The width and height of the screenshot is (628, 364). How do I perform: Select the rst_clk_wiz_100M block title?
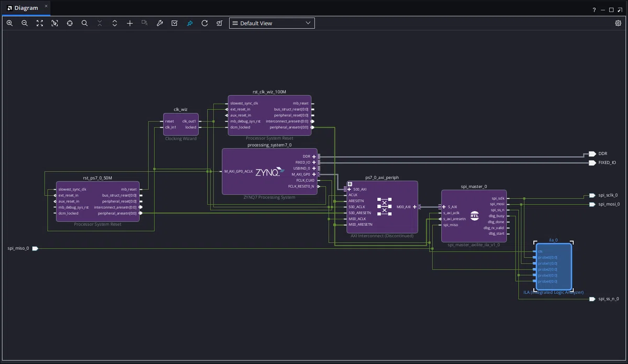(270, 92)
